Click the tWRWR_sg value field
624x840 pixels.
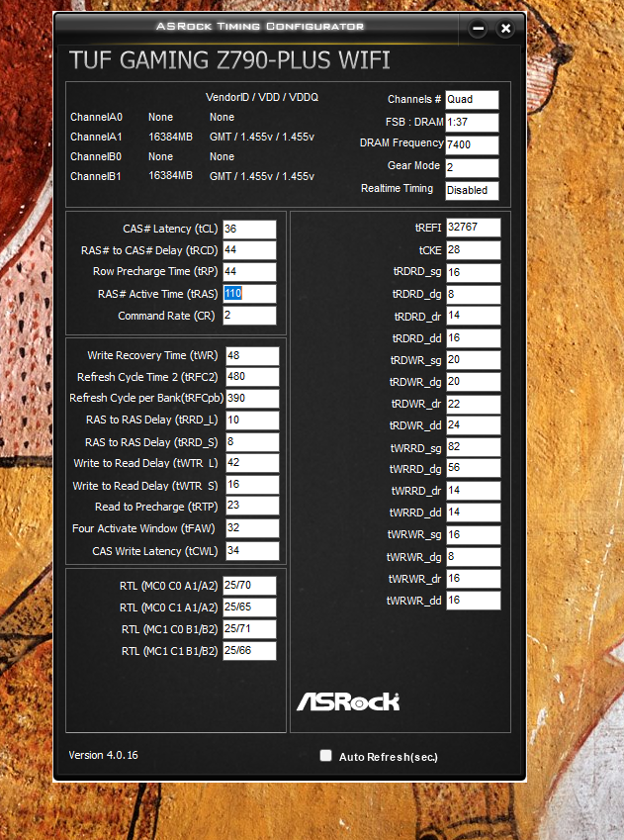[474, 534]
